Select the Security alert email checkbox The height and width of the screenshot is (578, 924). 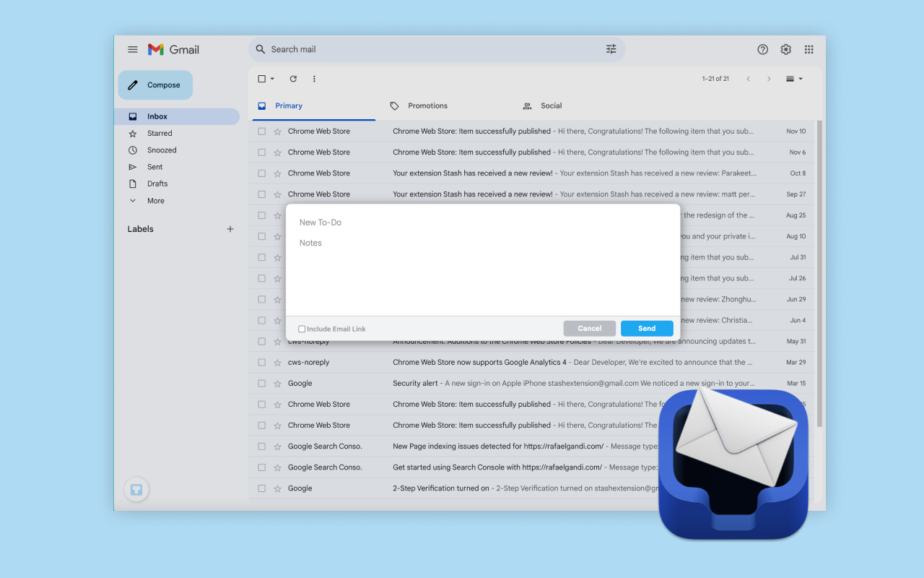(x=262, y=384)
